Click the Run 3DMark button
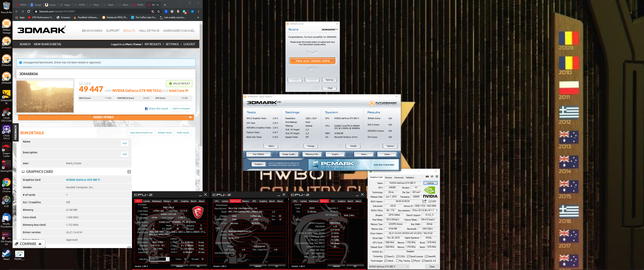This screenshot has height=270, width=644. click(x=259, y=154)
